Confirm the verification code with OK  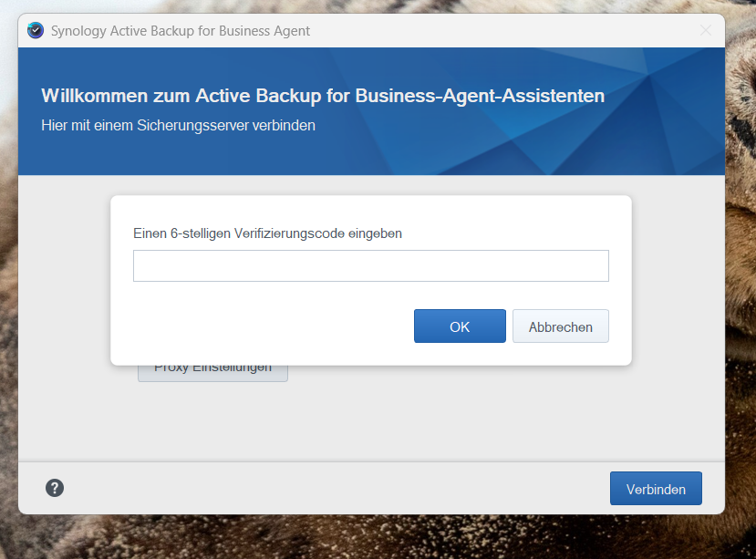[460, 326]
